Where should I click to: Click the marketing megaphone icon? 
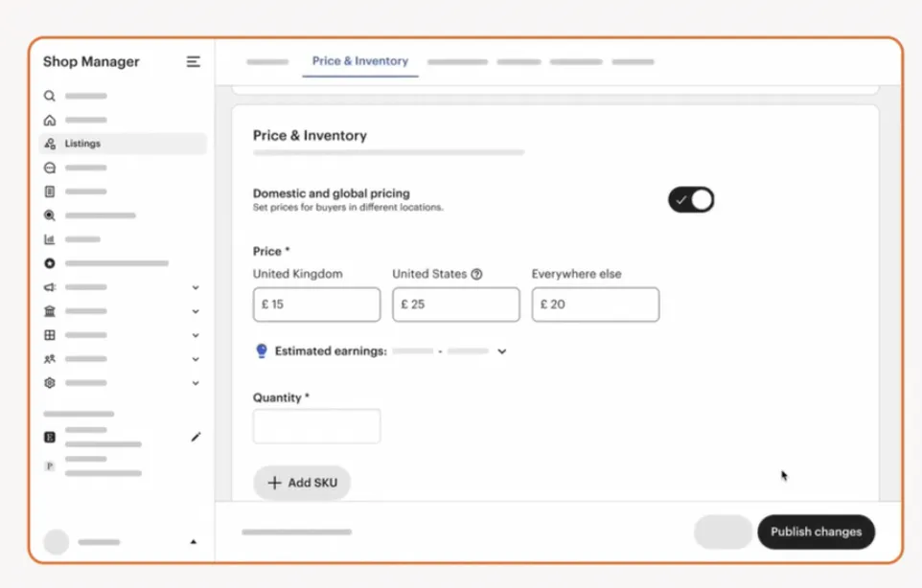50,287
